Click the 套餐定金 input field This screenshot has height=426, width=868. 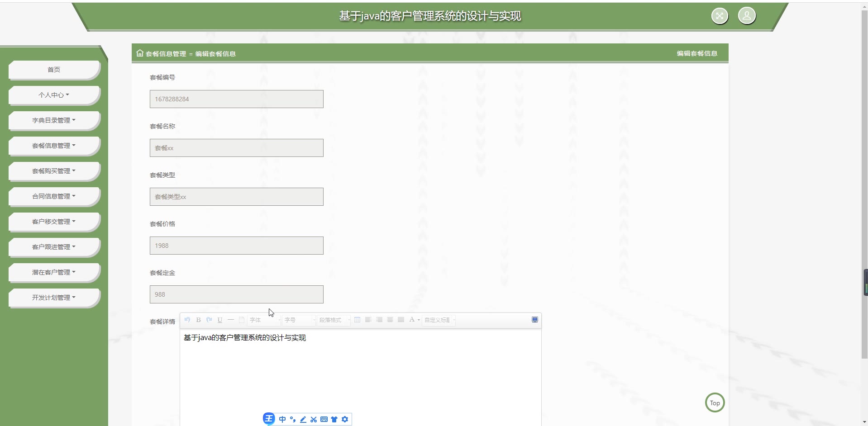[237, 294]
